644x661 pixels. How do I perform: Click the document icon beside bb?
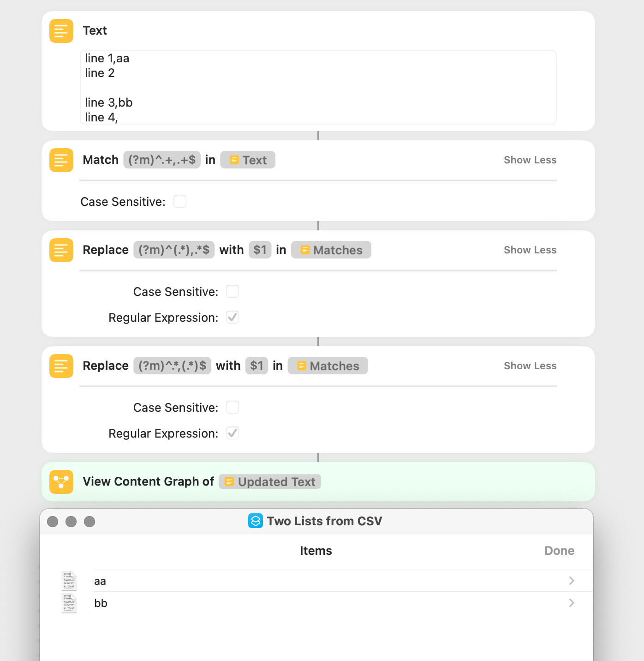click(x=69, y=603)
